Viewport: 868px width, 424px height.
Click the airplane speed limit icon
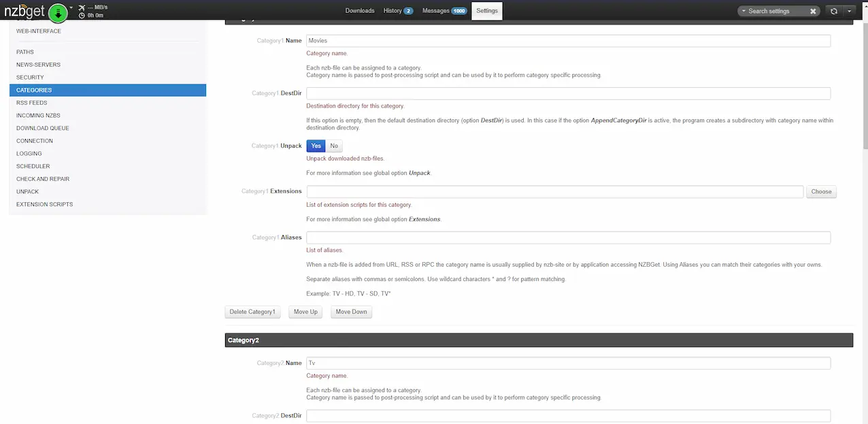point(82,7)
